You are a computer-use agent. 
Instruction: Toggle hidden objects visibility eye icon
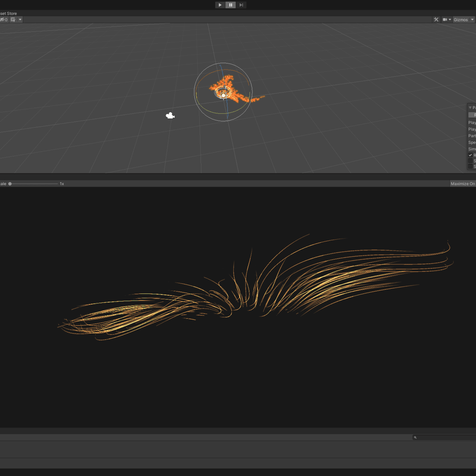[3, 19]
